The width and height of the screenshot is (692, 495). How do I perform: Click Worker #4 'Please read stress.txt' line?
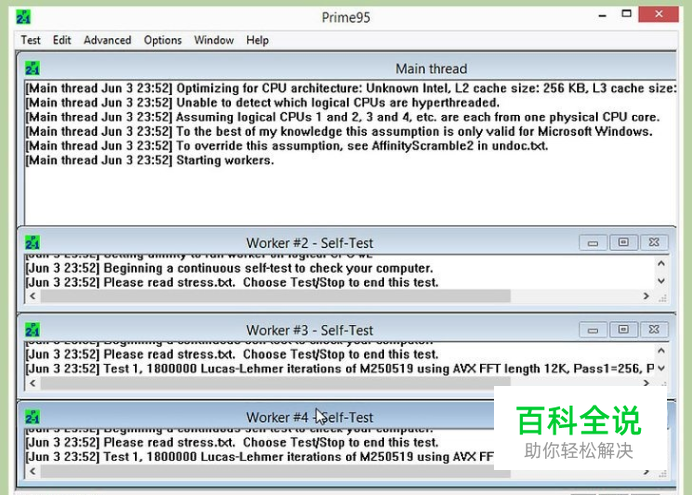point(232,442)
